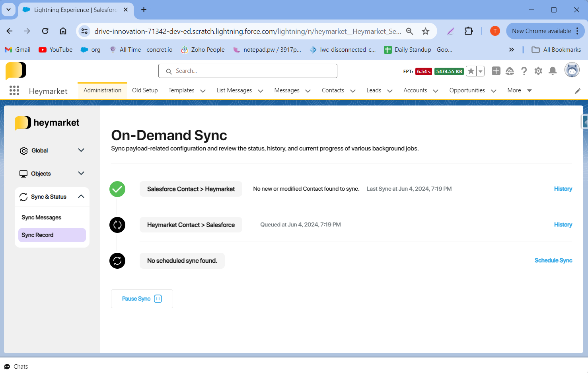Click the Objects monitor icon in sidebar
The width and height of the screenshot is (588, 373).
[x=23, y=174]
